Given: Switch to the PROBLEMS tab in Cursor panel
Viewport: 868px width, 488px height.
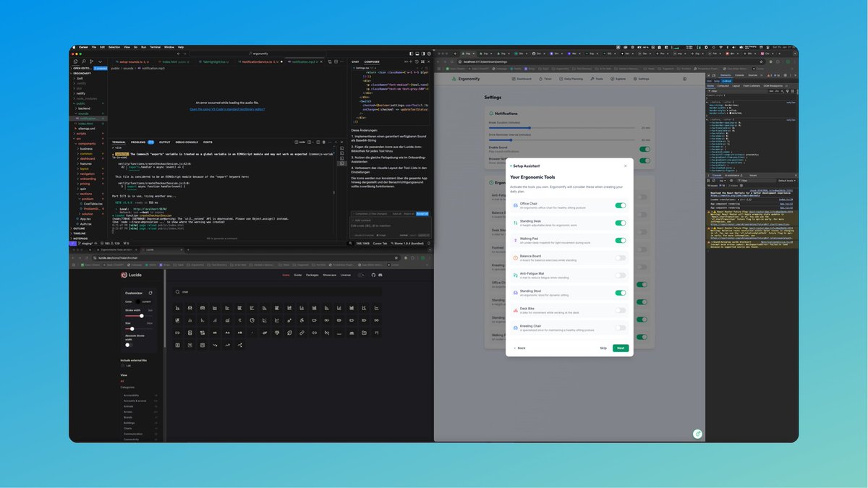Looking at the screenshot, I should (x=138, y=142).
